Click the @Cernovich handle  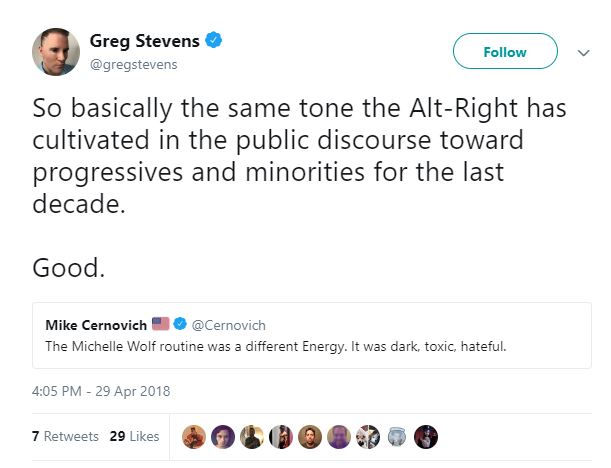pos(227,325)
